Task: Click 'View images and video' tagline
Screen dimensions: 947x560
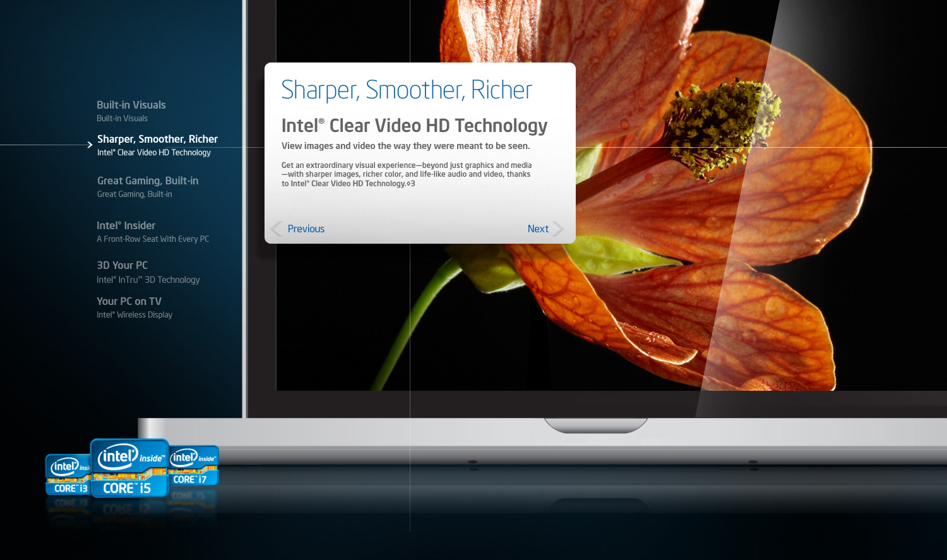Action: click(406, 146)
